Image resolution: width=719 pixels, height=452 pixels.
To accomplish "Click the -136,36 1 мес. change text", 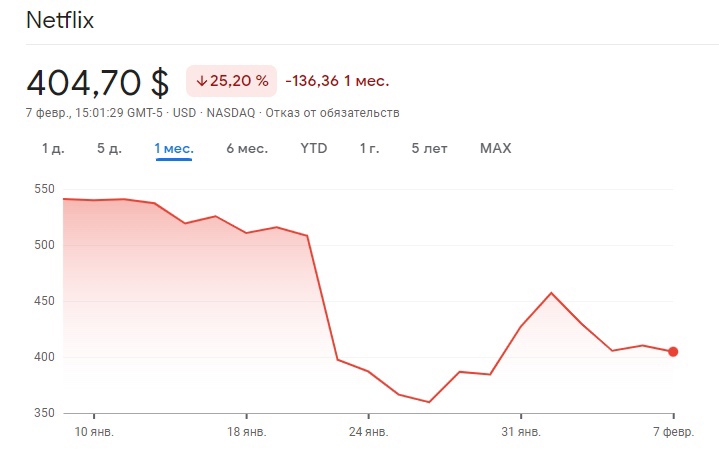I will (x=337, y=81).
